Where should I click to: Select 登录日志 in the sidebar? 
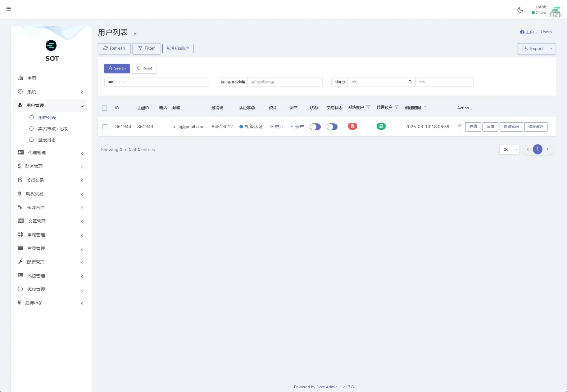47,140
